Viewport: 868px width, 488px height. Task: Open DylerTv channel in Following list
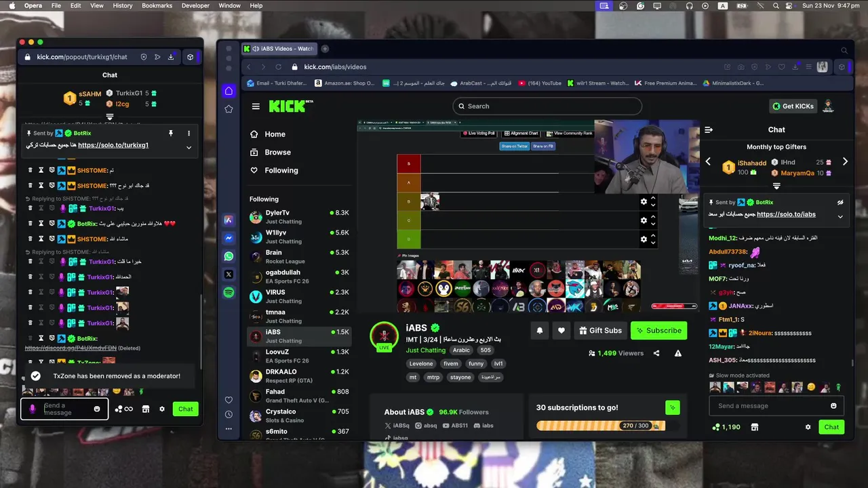coord(299,217)
